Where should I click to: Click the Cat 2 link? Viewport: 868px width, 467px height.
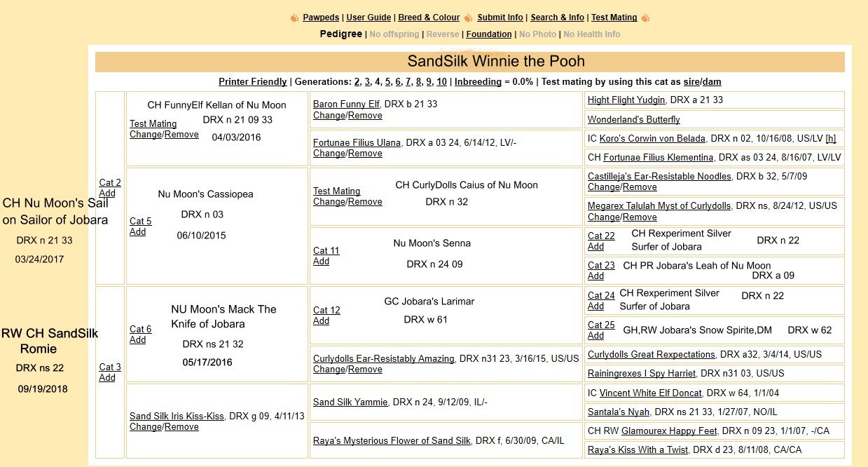coord(110,183)
